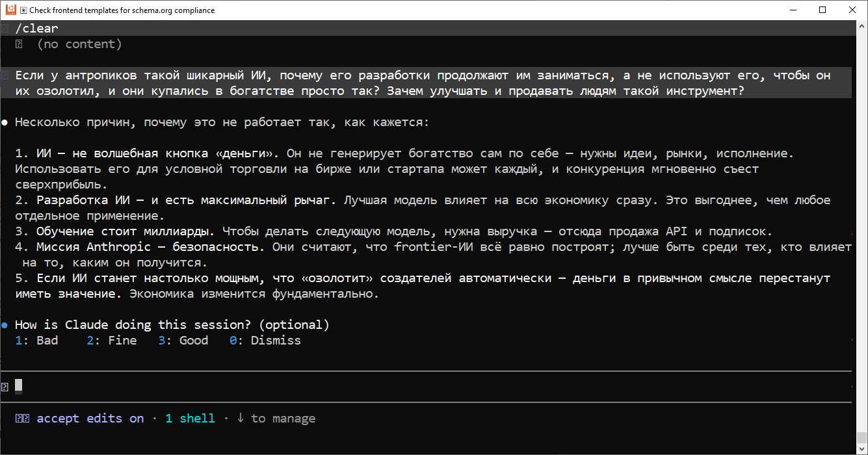
Task: Click the window title 'Check frontend templates for schema.org compliance'
Action: click(122, 10)
